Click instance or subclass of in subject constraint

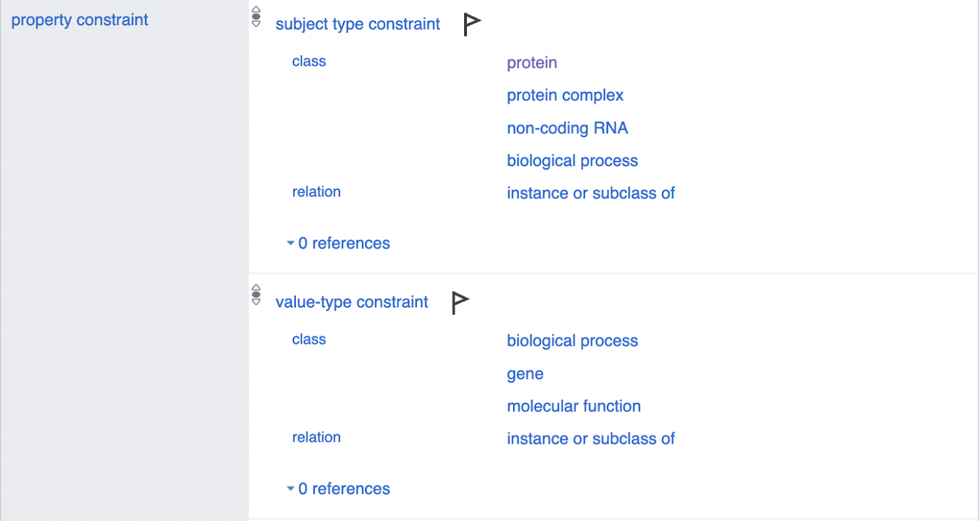point(591,194)
